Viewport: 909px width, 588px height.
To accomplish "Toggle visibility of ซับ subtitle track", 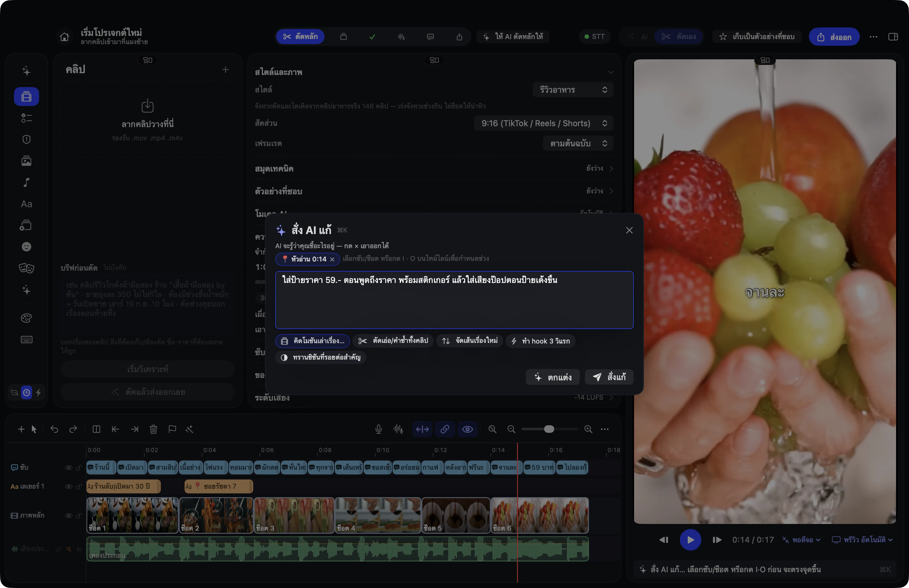I will click(x=69, y=467).
